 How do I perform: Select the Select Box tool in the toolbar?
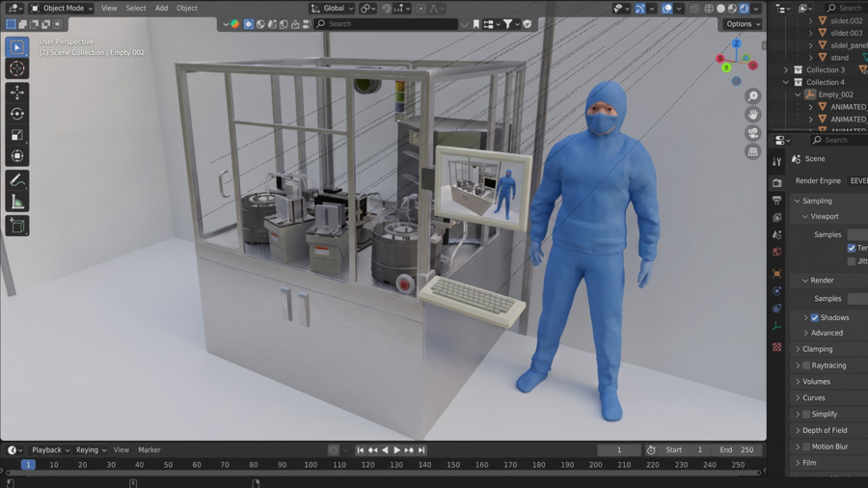pyautogui.click(x=16, y=47)
